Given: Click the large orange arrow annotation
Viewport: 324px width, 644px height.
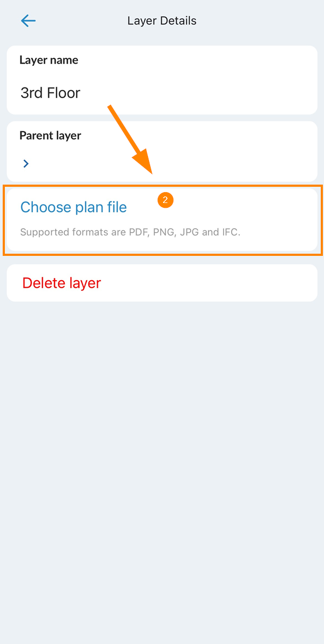Looking at the screenshot, I should click(131, 139).
